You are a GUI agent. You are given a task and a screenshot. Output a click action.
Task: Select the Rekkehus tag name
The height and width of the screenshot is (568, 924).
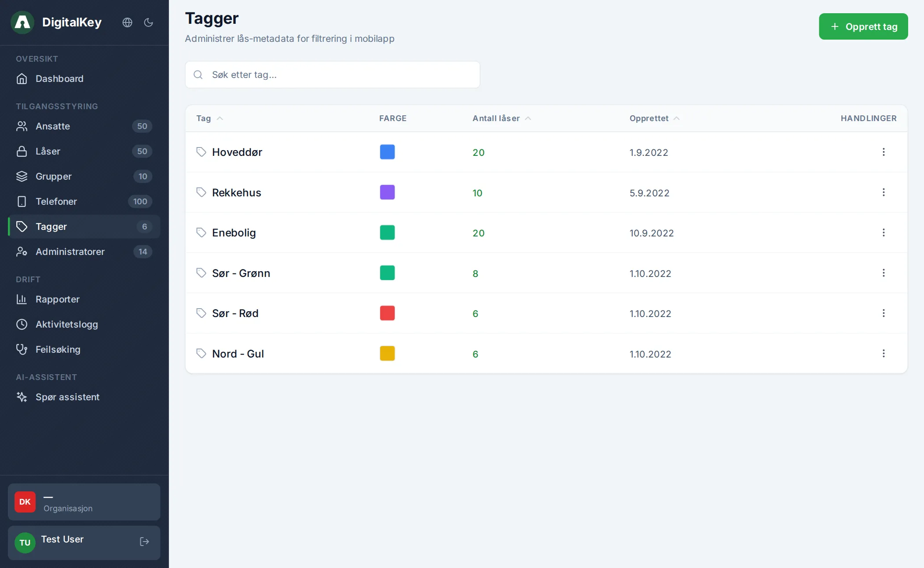(237, 193)
